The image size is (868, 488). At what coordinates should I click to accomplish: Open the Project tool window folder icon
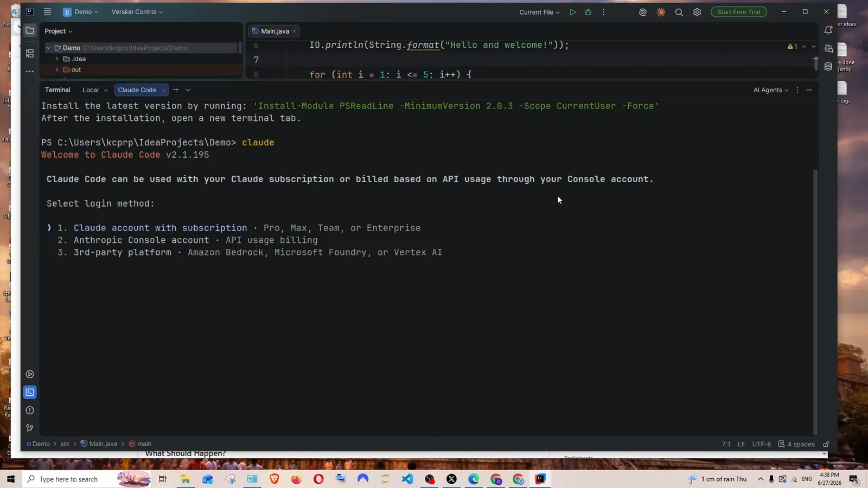(x=30, y=30)
